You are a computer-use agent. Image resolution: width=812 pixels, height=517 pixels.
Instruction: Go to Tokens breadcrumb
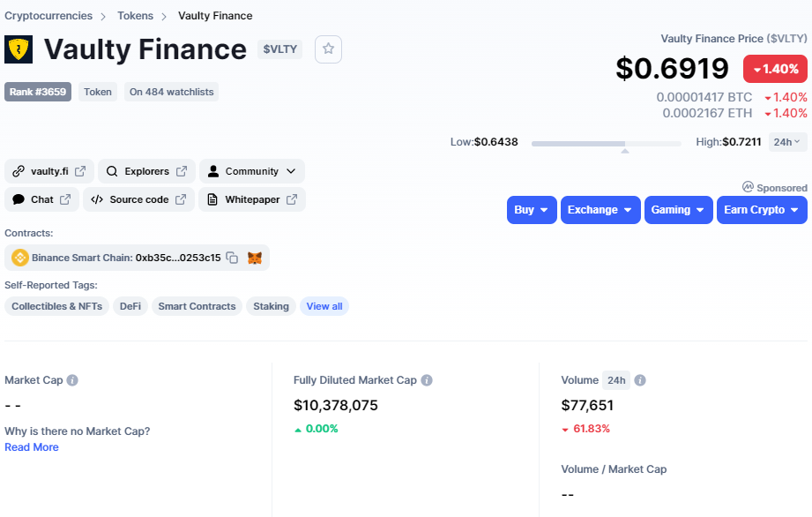click(135, 16)
